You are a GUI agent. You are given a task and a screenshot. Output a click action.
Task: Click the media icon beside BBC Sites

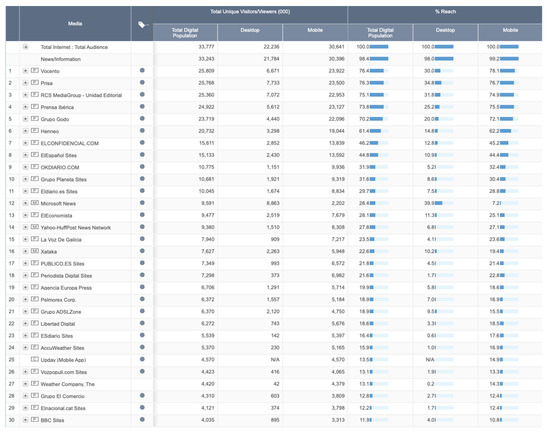pos(35,420)
